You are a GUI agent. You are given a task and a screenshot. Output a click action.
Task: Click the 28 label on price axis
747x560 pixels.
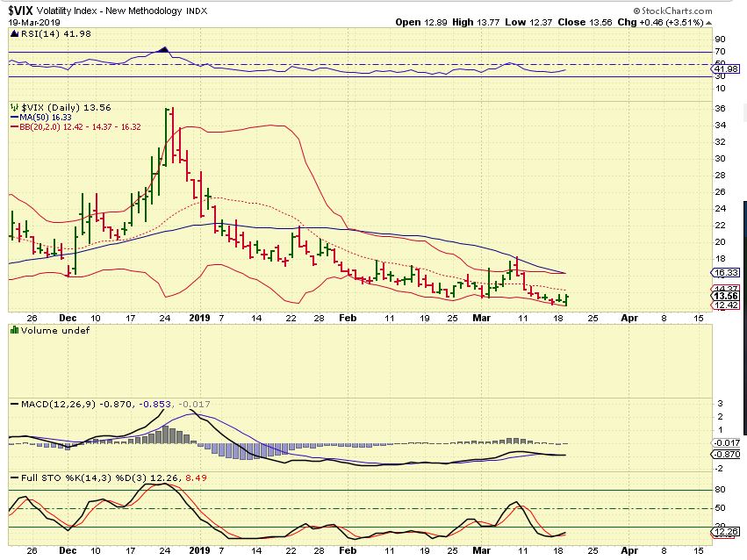(720, 176)
